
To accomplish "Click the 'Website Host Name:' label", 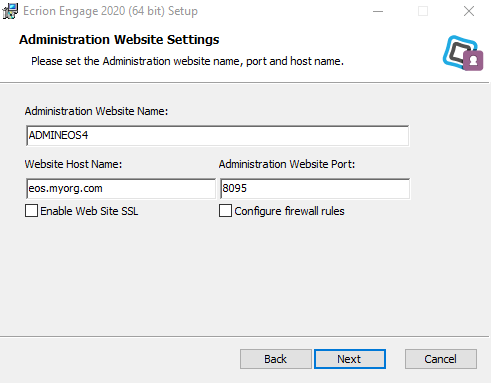I will coord(73,164).
